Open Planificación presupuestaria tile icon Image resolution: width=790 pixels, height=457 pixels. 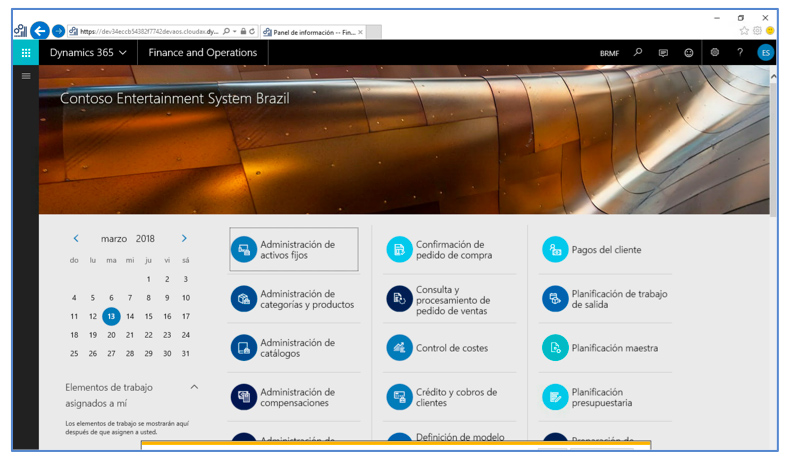(x=555, y=397)
